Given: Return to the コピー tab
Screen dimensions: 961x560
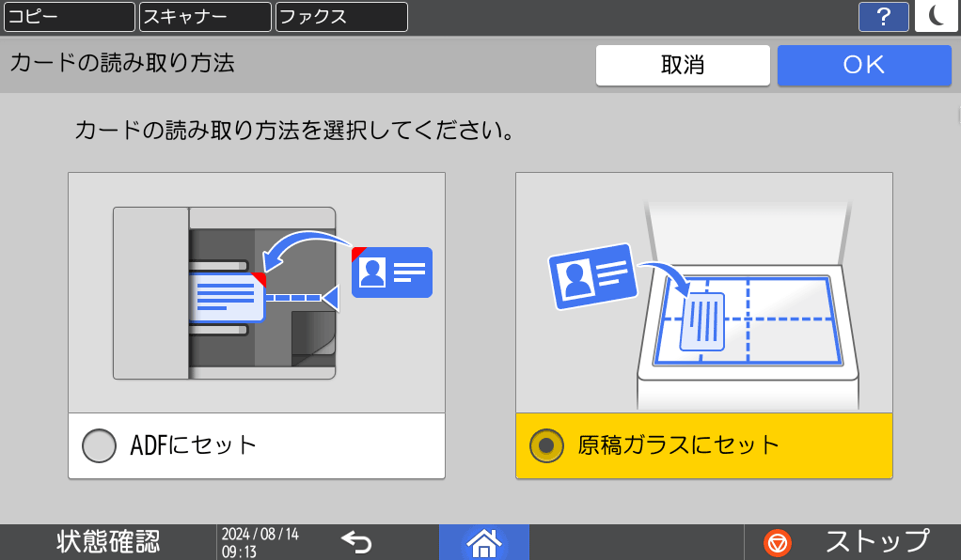Looking at the screenshot, I should 69,16.
